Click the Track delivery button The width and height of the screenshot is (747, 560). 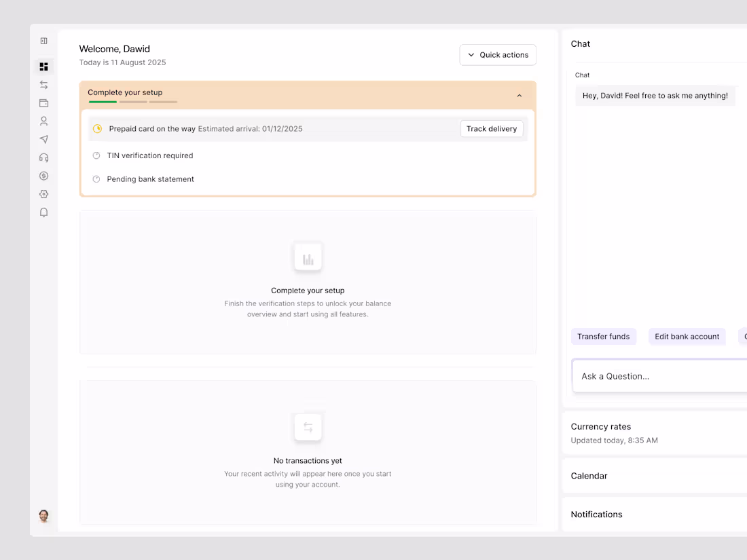[492, 128]
